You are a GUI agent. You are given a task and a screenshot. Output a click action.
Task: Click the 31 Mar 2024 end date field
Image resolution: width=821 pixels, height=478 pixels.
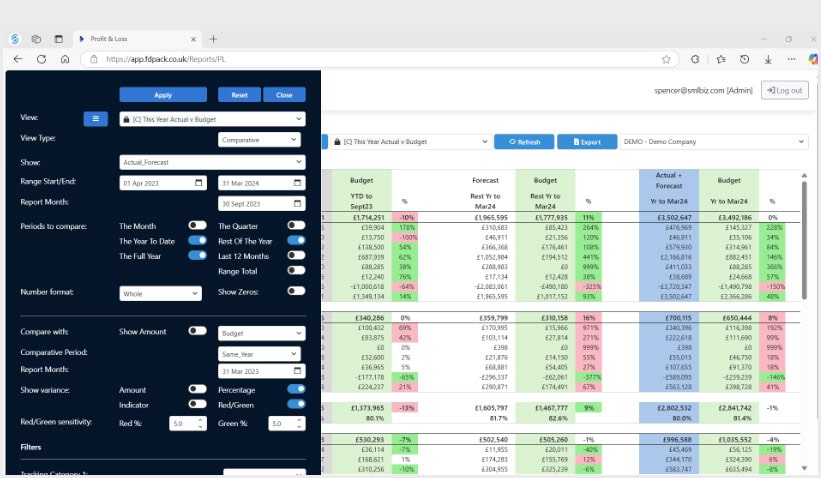coord(262,183)
